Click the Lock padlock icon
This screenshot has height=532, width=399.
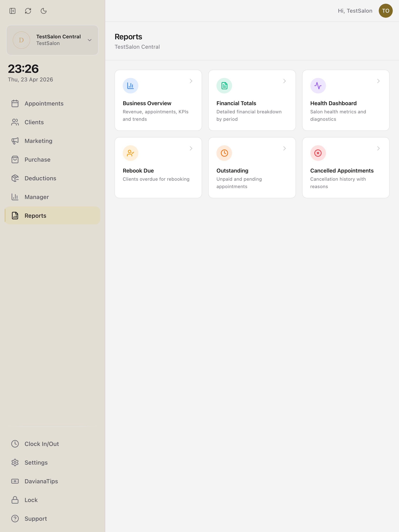[x=15, y=500]
